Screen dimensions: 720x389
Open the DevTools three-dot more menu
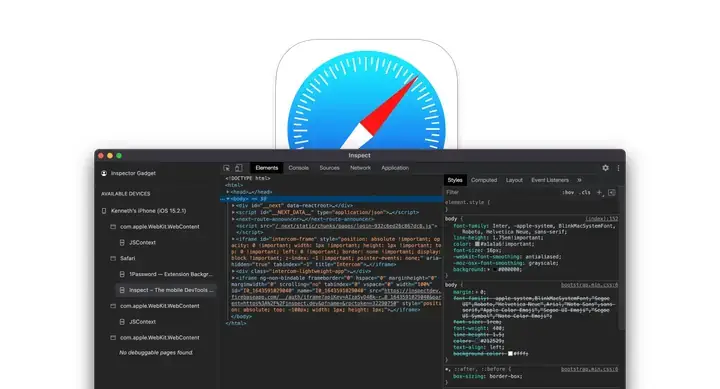click(x=618, y=168)
